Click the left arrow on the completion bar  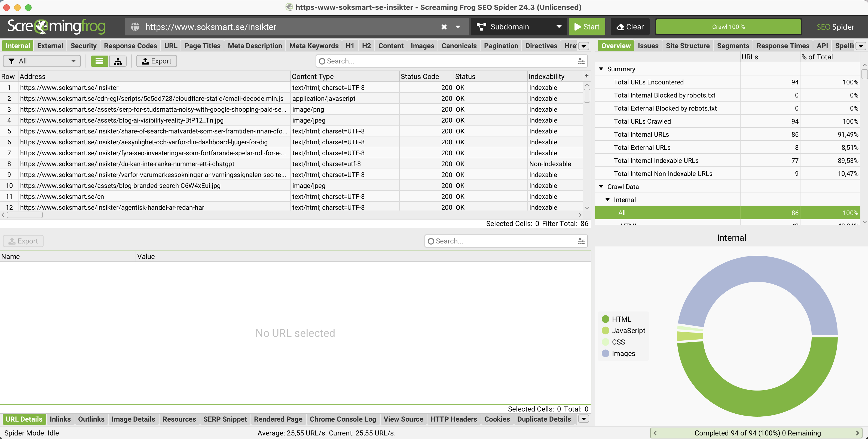(x=655, y=433)
